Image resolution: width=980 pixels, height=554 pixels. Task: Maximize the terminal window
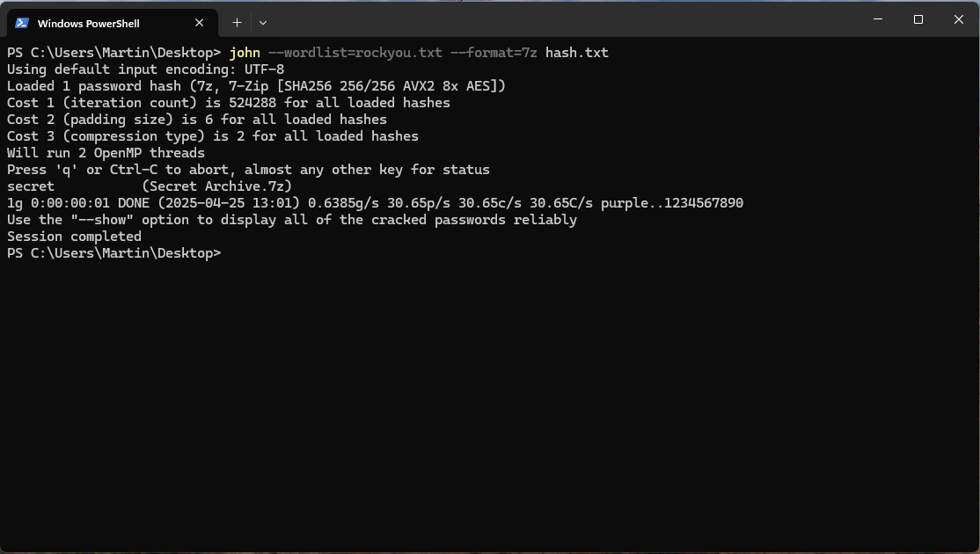918,19
